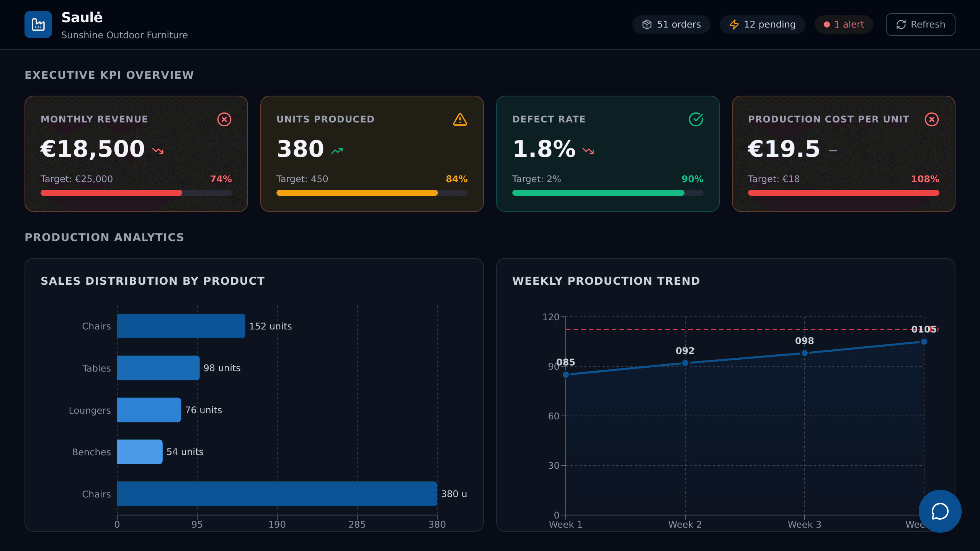Click the downward trend arrow beside €18,500
The width and height of the screenshot is (980, 551).
point(158,151)
